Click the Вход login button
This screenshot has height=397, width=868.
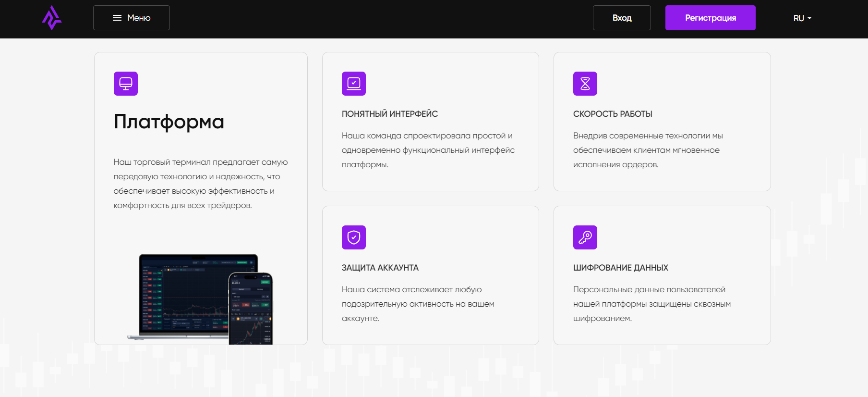pos(622,18)
